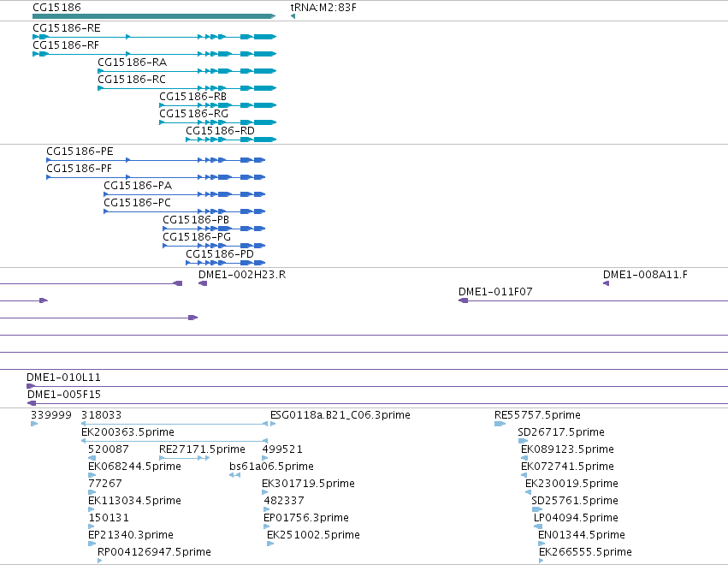The image size is (728, 565).
Task: Select transcript CG15186-RB label
Action: click(192, 97)
